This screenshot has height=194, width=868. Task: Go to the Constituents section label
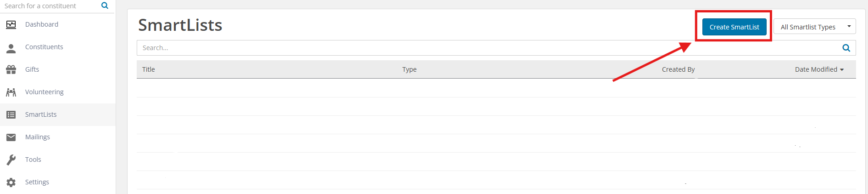[x=44, y=47]
